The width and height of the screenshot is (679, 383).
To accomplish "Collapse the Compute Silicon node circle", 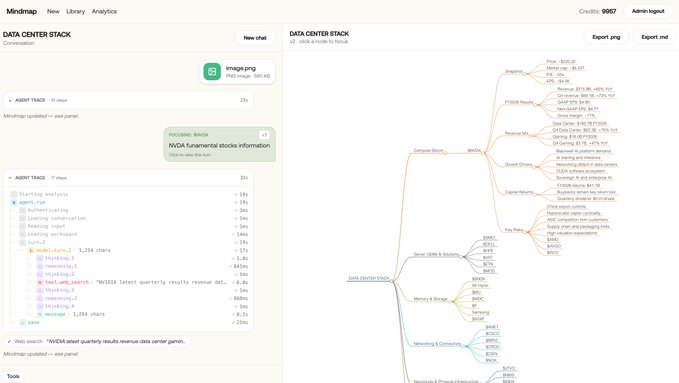I will tap(445, 153).
